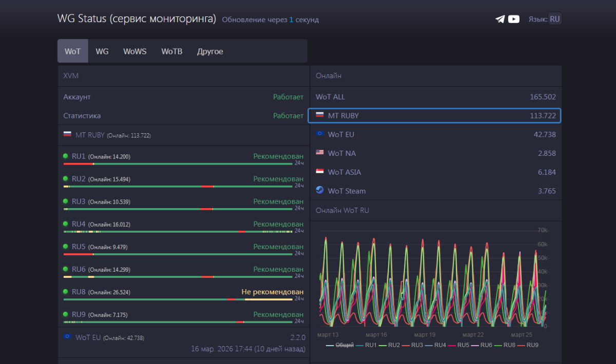The image size is (616, 364).
Task: Open the Telegram channel icon
Action: 500,19
